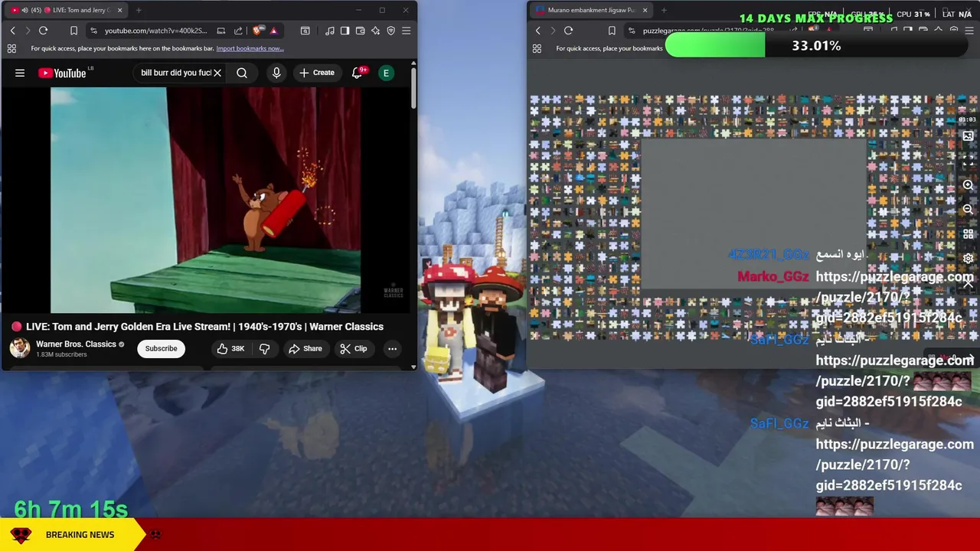The width and height of the screenshot is (980, 551).
Task: Open the YouTube Create menu
Action: (x=317, y=73)
